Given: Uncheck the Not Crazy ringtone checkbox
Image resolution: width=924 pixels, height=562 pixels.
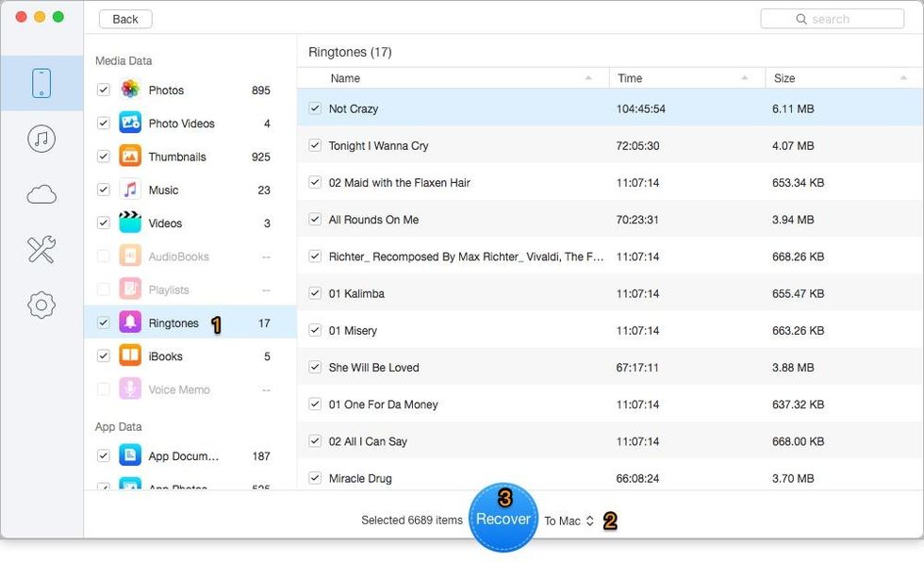Looking at the screenshot, I should click(315, 108).
